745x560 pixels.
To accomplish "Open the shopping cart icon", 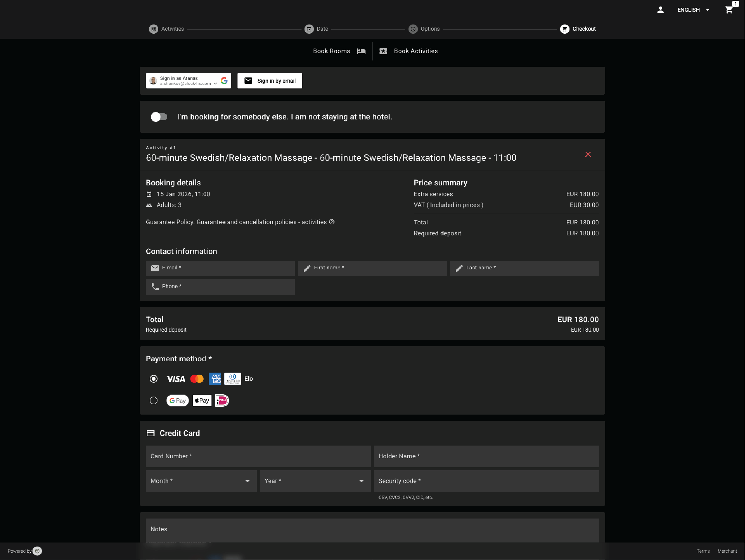I will pos(729,9).
